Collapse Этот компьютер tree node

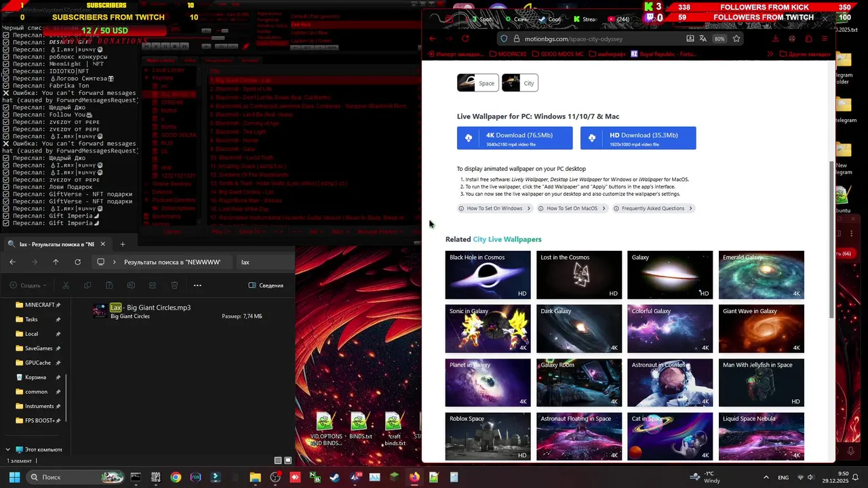(x=7, y=449)
